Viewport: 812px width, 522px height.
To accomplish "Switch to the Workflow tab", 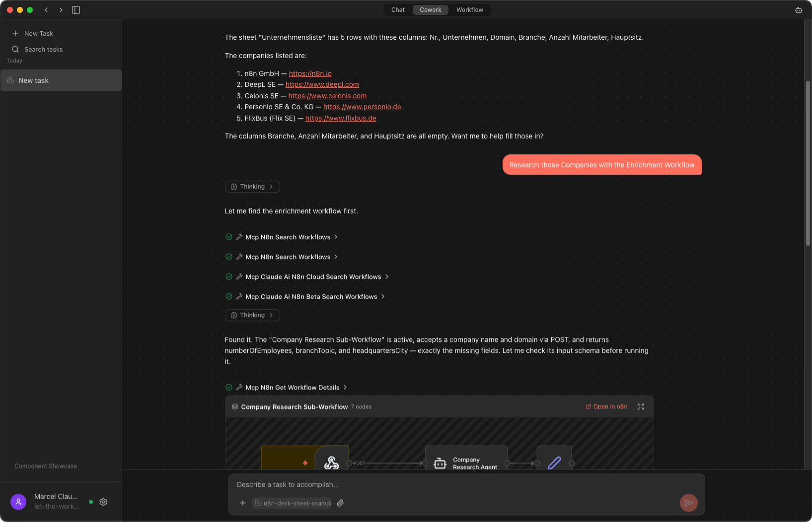I will (469, 10).
